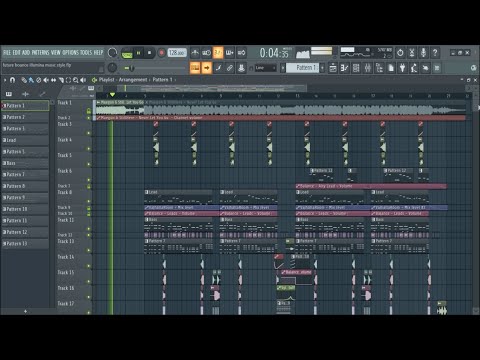Open the TOOLS menu
The image size is (480, 360).
coord(86,52)
